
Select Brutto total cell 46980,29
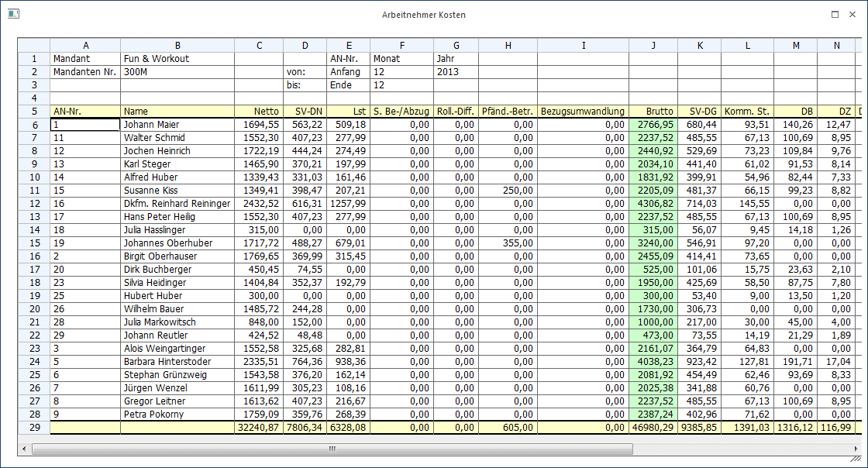click(x=653, y=428)
